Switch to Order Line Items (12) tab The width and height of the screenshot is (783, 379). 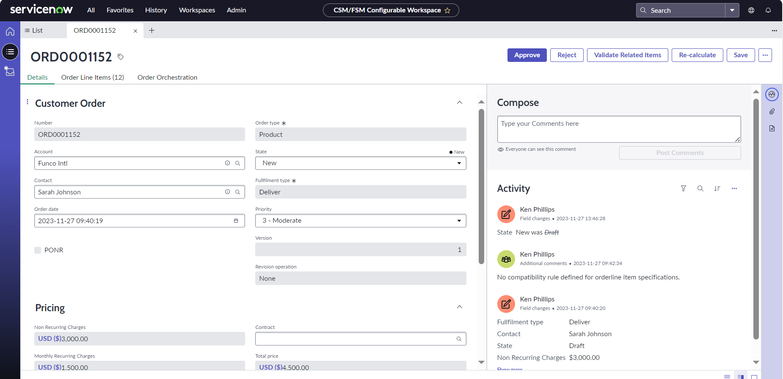click(x=92, y=77)
